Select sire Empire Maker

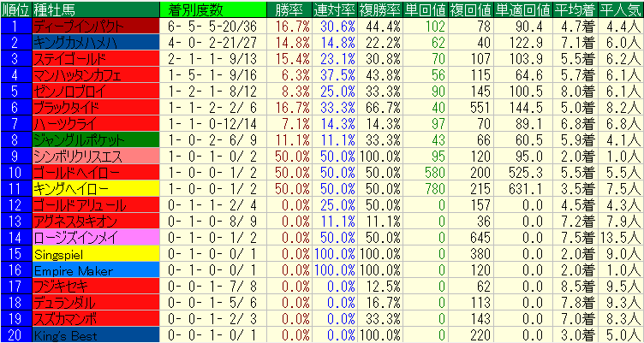tap(96, 270)
